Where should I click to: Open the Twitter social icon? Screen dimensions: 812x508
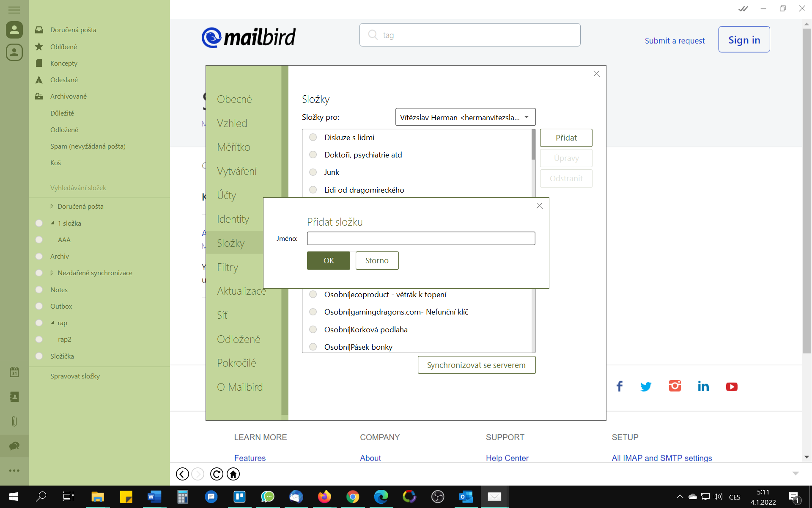(646, 387)
